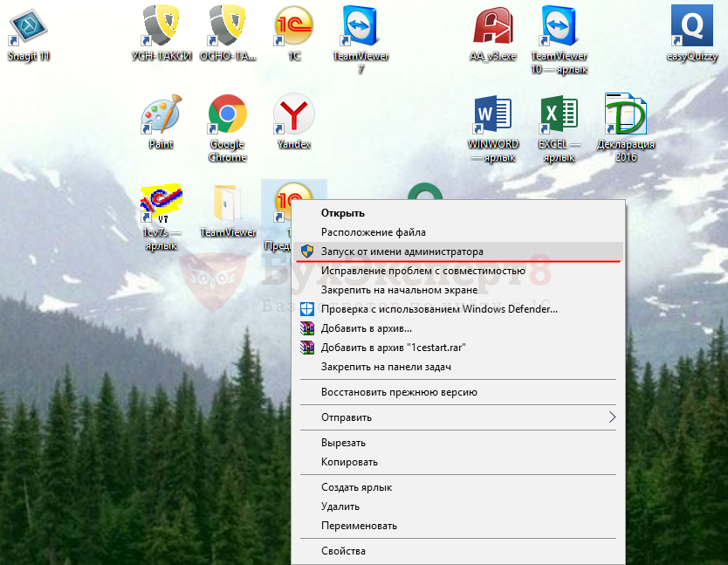Viewport: 728px width, 565px height.
Task: Select the easyQuizzy desktop shortcut
Action: point(692,33)
